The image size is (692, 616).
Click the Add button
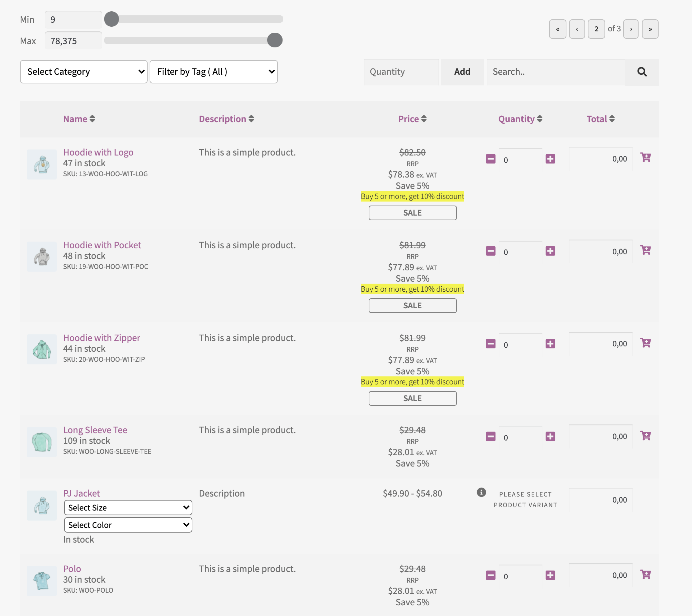462,72
